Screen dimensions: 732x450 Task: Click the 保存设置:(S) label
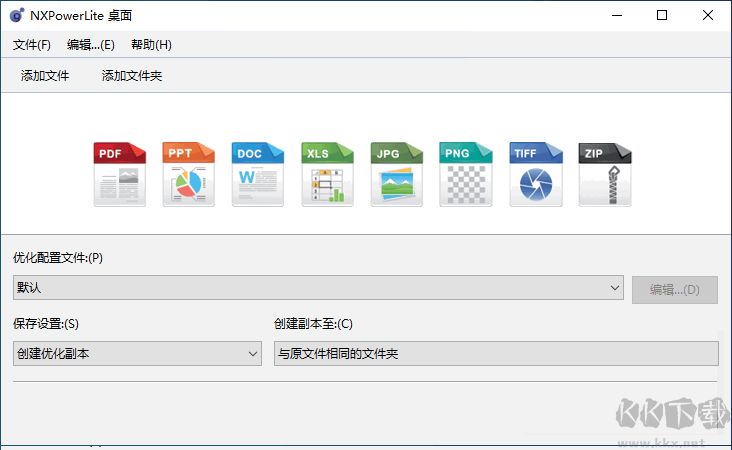(x=46, y=323)
